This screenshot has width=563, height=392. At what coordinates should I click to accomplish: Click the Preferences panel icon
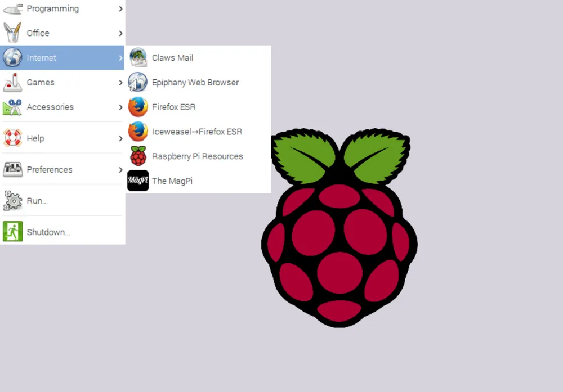12,169
